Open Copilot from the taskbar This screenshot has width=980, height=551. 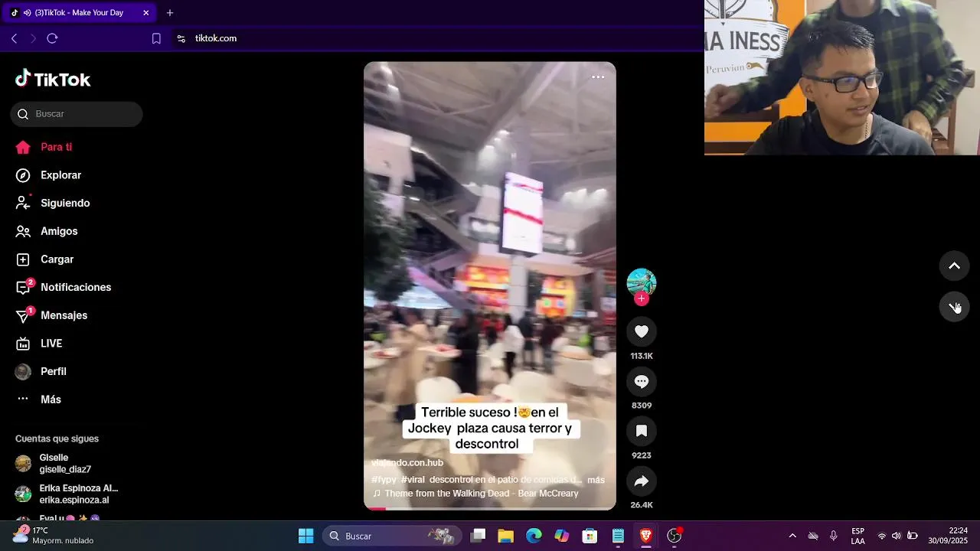pyautogui.click(x=562, y=536)
